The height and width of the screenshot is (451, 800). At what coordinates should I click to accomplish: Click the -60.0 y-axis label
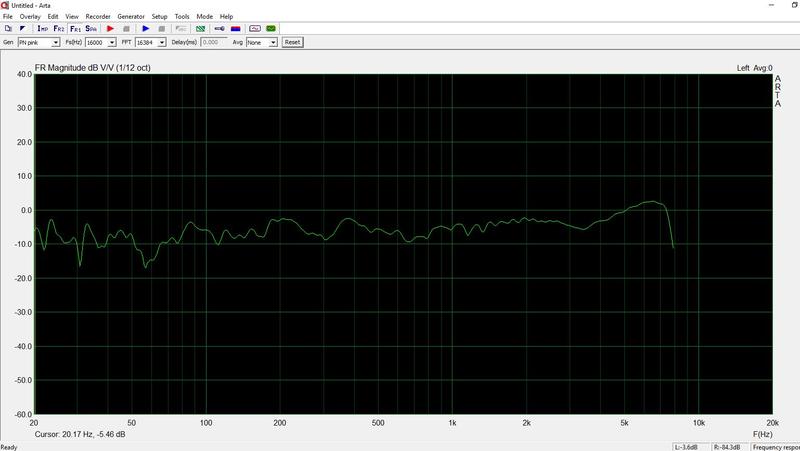[23, 414]
